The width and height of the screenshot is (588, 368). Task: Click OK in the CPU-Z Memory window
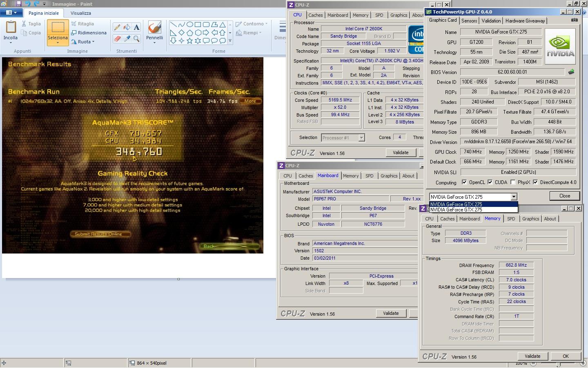[566, 356]
